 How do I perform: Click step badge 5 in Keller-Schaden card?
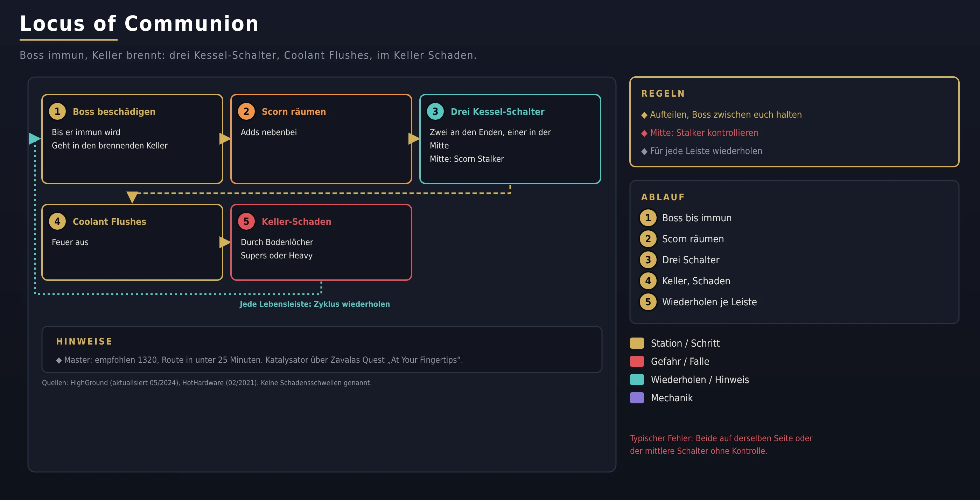[x=246, y=221]
